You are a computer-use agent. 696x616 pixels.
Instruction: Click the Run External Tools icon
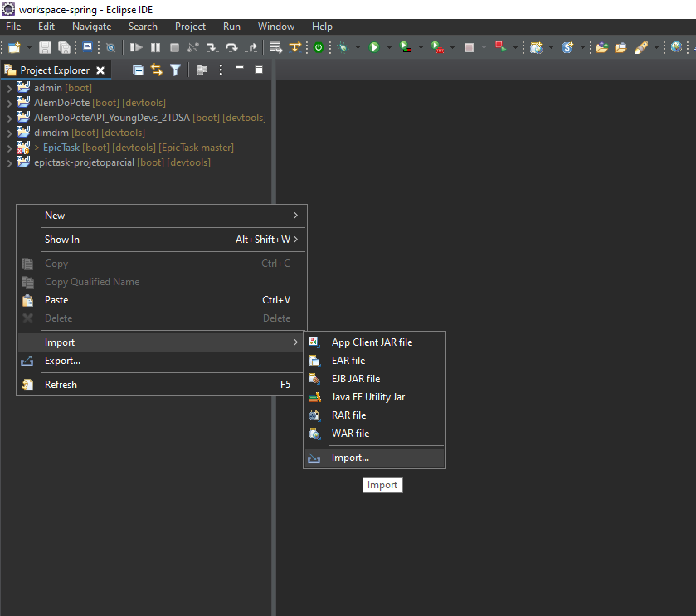pyautogui.click(x=437, y=47)
